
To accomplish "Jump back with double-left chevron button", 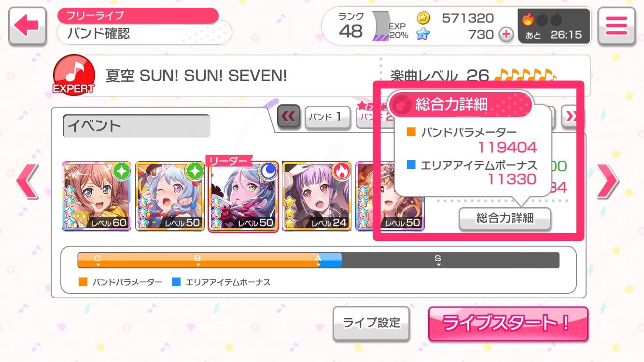I will [x=289, y=116].
